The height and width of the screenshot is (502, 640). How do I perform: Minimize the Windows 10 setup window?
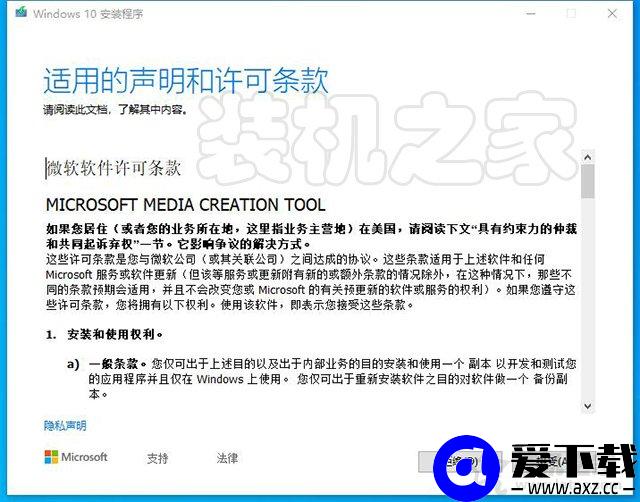tap(531, 13)
